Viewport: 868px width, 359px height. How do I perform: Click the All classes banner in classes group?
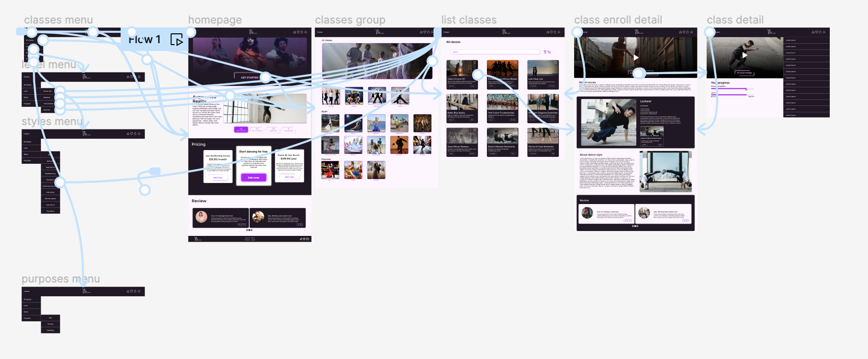point(377,61)
